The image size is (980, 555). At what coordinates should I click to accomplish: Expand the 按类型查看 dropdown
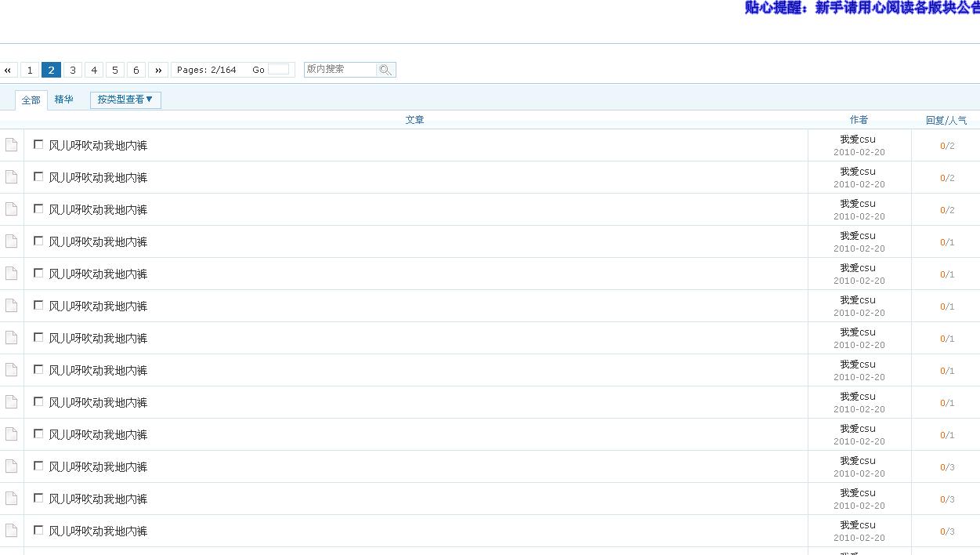(x=125, y=100)
